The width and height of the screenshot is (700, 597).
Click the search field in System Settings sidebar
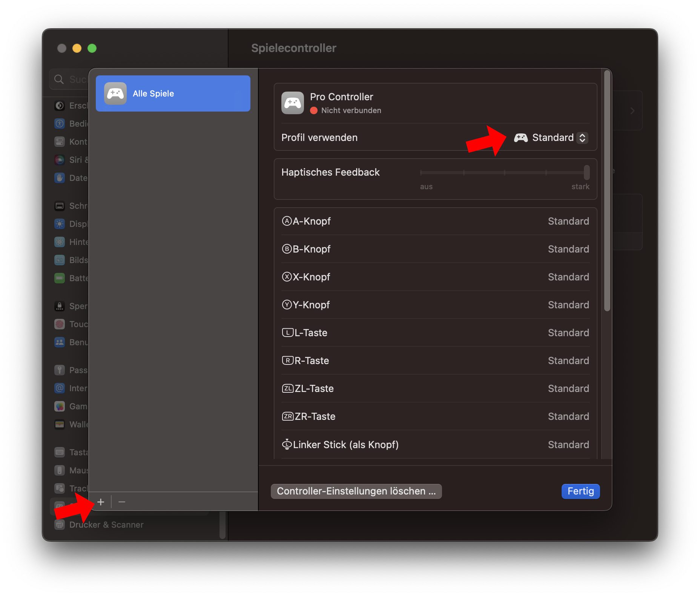coord(69,79)
